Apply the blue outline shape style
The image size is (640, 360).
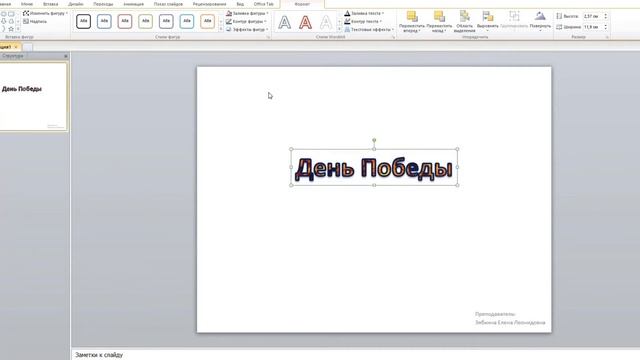(x=104, y=21)
